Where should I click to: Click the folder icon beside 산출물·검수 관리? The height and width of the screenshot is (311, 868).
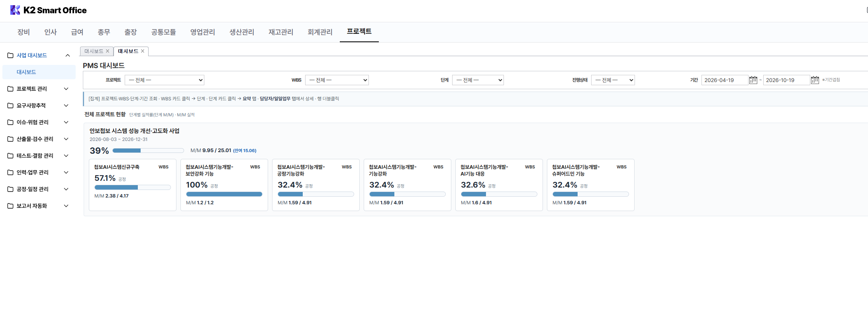10,139
